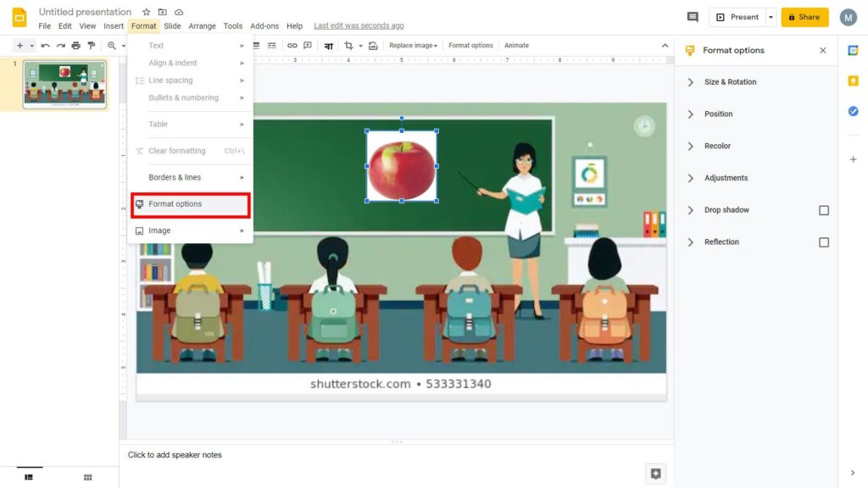Open the input tools icon
868x488 pixels.
[329, 46]
